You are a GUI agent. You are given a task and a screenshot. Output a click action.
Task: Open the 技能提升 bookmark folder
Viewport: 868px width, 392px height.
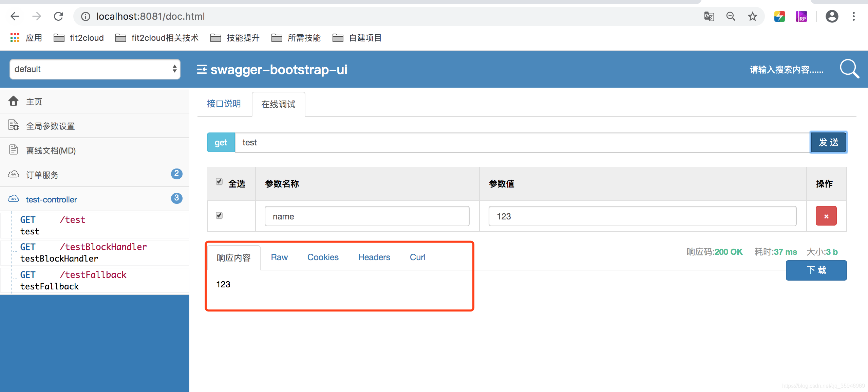point(235,38)
